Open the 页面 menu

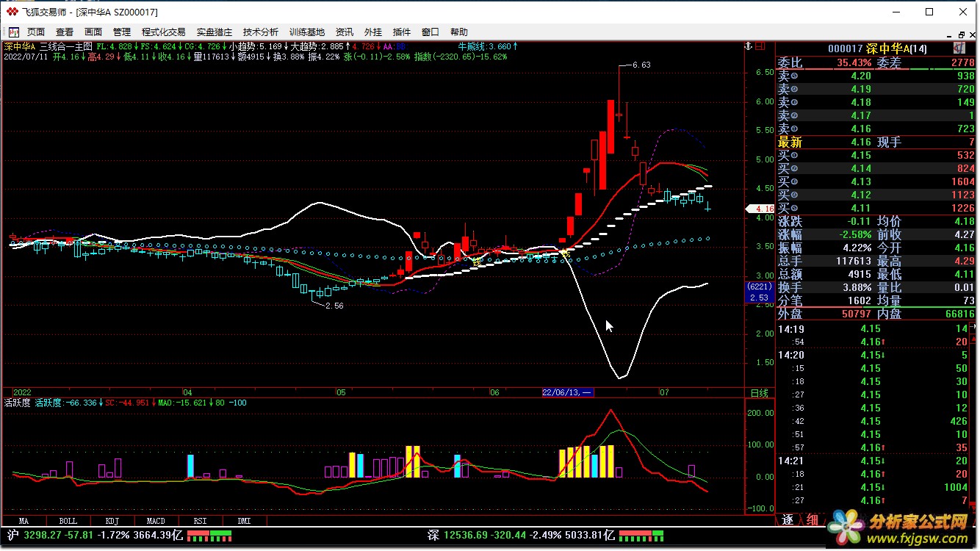(35, 32)
